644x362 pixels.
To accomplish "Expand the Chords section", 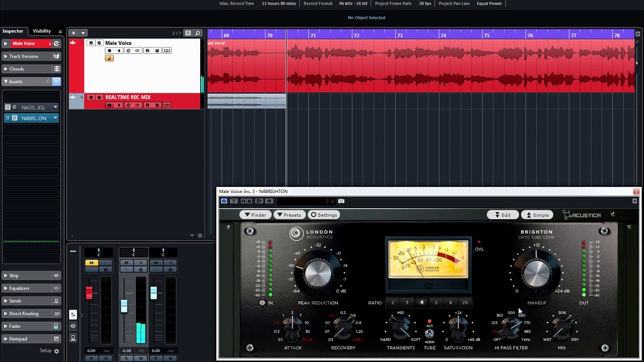I will pos(6,69).
